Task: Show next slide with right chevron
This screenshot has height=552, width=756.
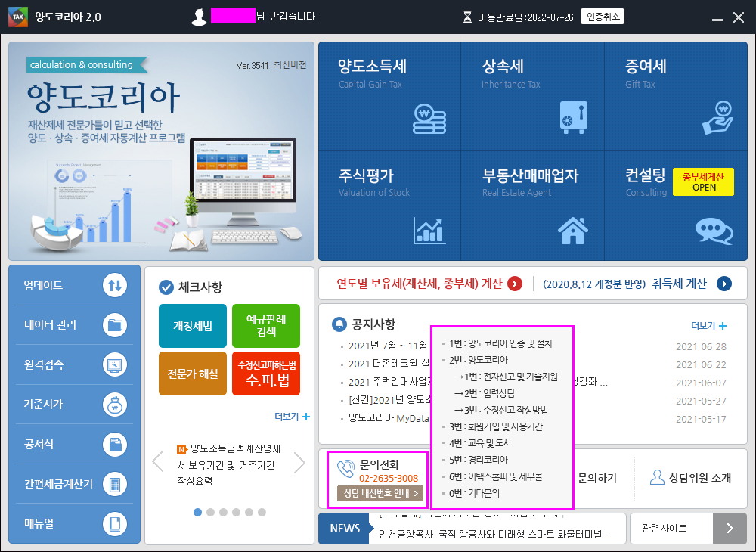Action: click(299, 462)
